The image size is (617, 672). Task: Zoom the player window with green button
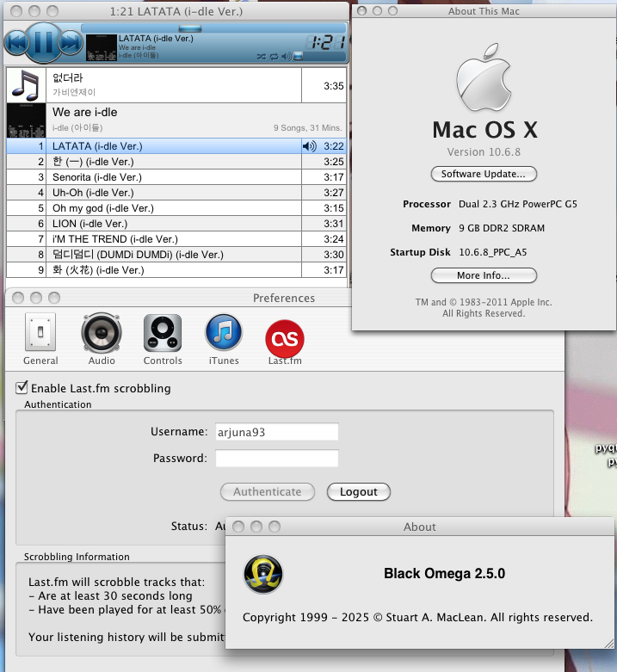point(52,10)
